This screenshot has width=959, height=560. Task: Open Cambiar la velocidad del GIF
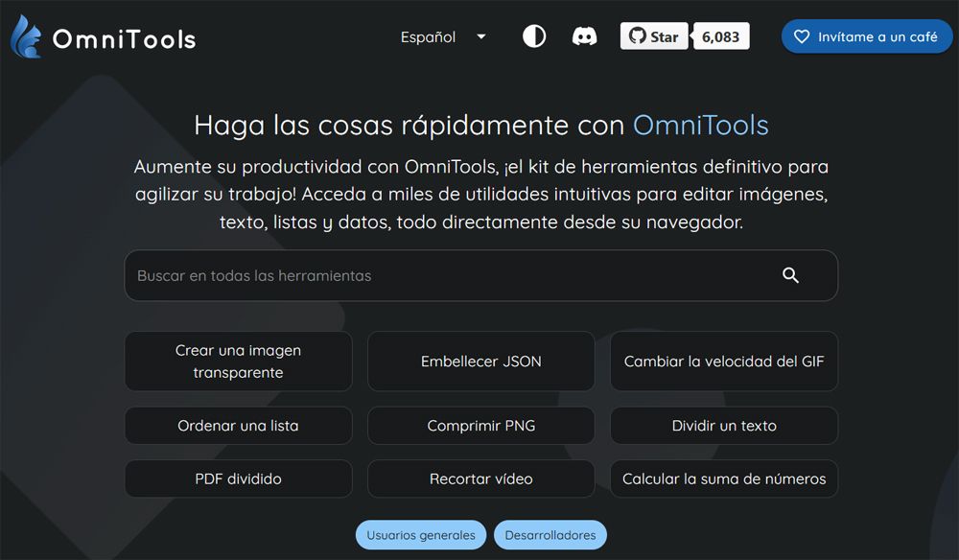(x=724, y=361)
